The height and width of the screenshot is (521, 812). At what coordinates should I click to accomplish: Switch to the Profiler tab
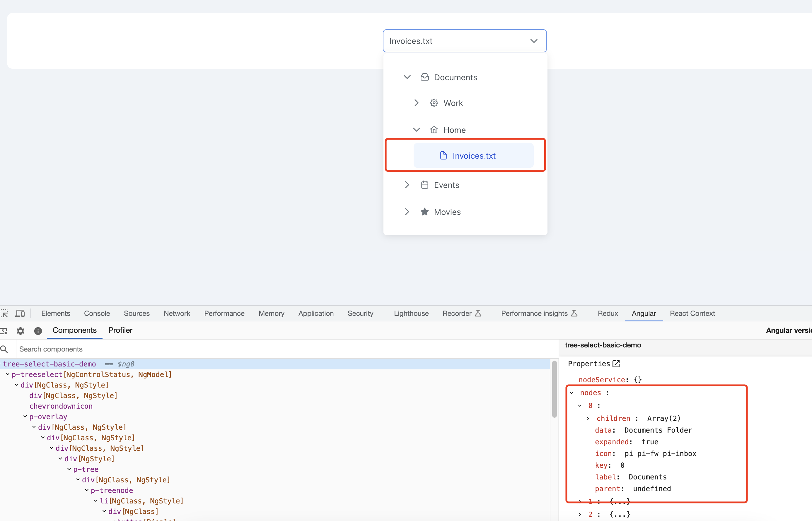pyautogui.click(x=120, y=330)
